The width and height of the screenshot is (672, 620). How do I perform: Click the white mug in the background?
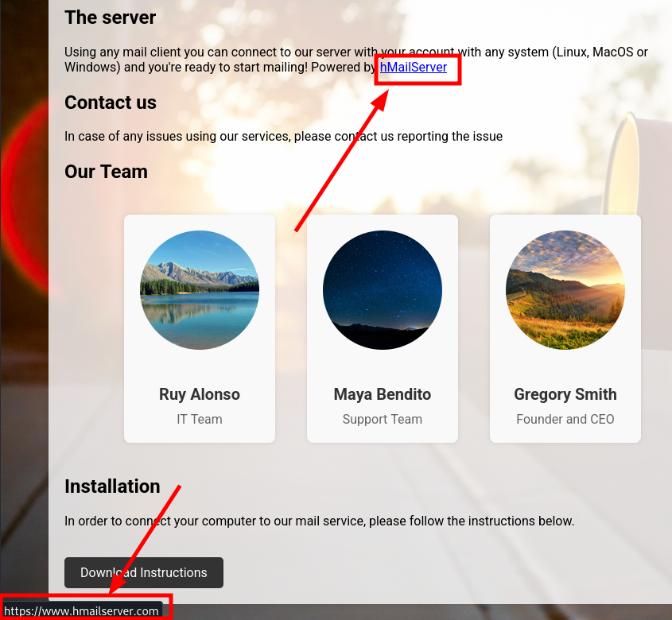(x=648, y=159)
